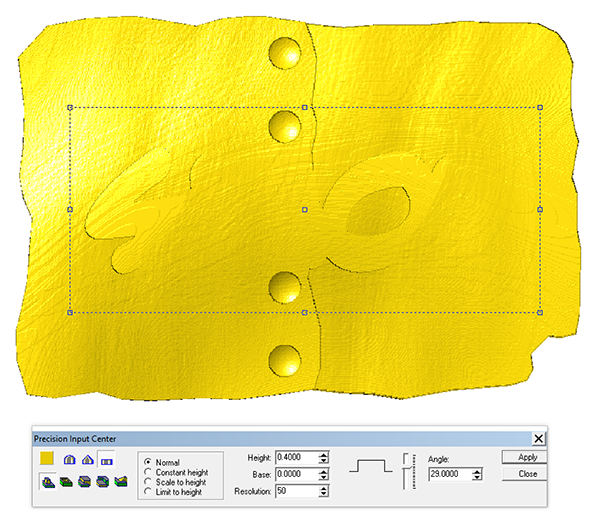Click the Close button below Apply
Image resolution: width=600 pixels, height=524 pixels.
point(524,474)
